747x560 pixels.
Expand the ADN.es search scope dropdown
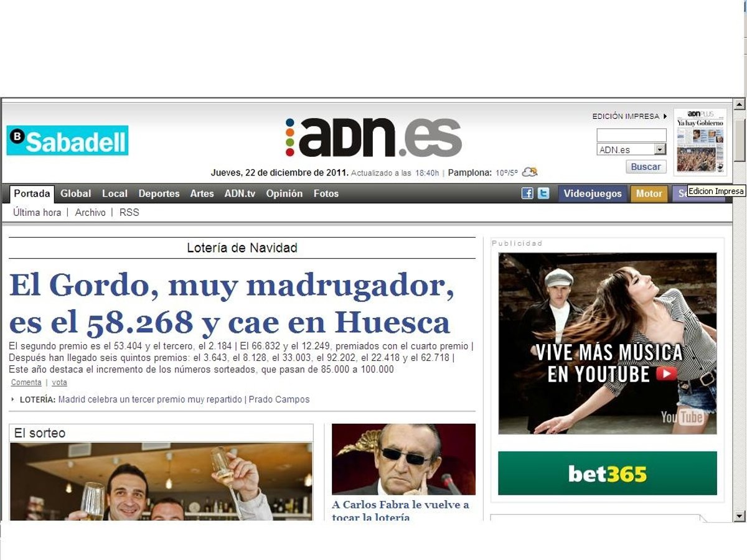click(660, 150)
